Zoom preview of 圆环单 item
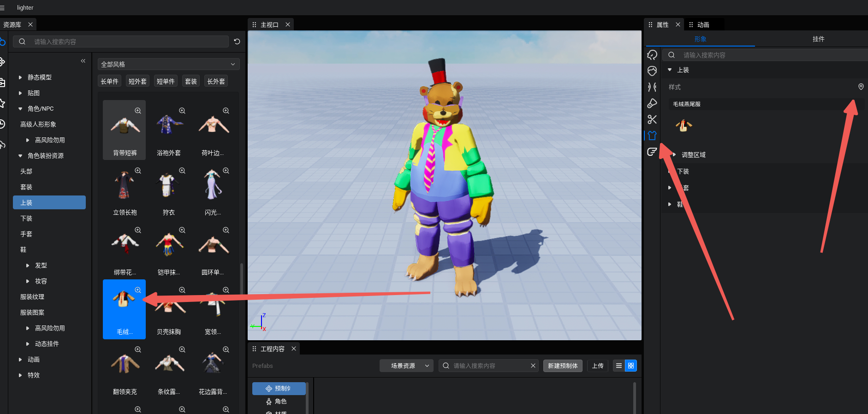This screenshot has width=868, height=414. (226, 230)
